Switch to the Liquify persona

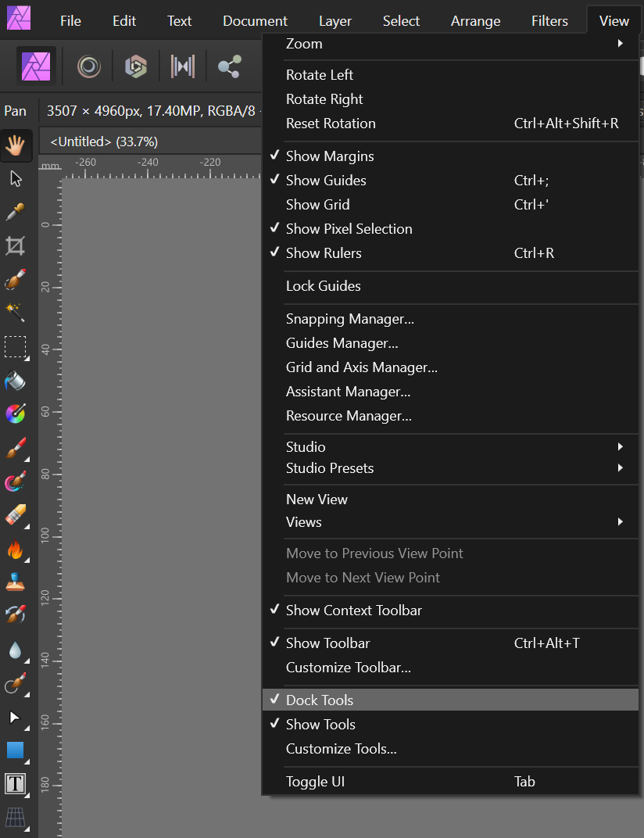tap(88, 66)
